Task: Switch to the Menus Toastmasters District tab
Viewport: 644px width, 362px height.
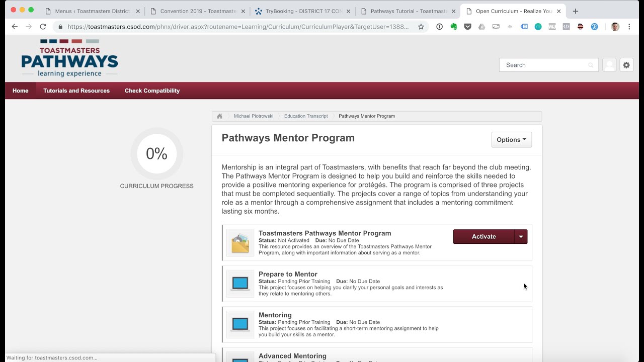Action: pos(93,11)
